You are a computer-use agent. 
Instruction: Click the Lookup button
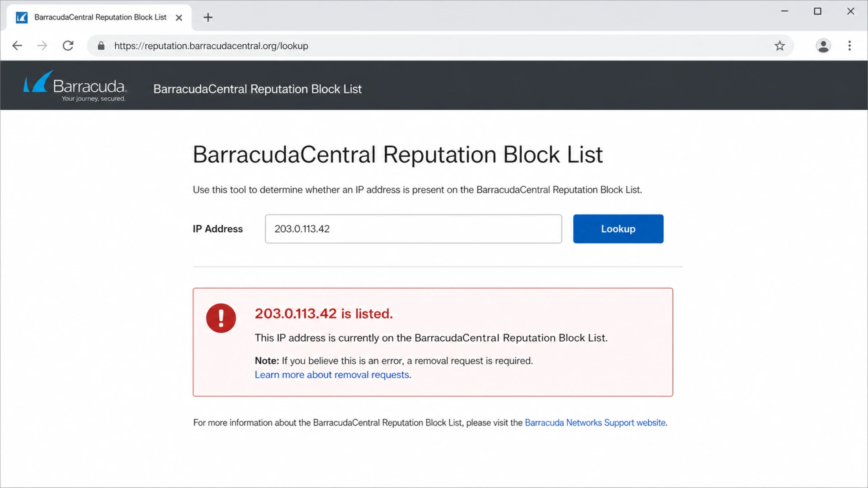[x=618, y=229]
